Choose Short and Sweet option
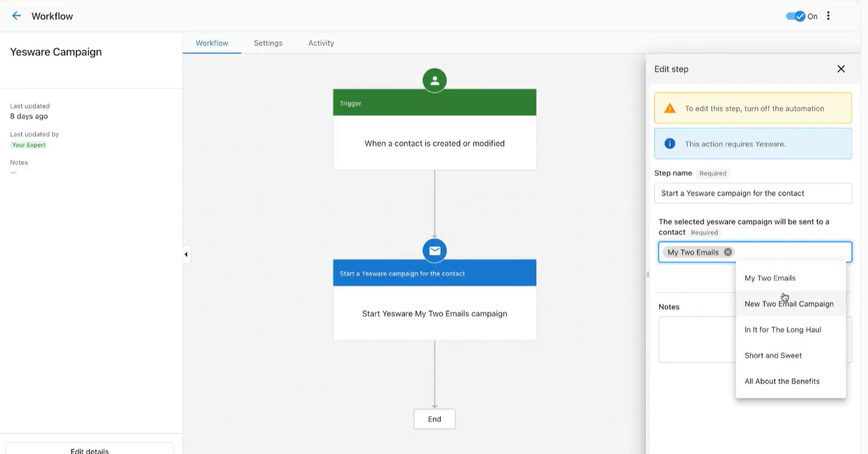Screen dimensions: 868x454 (791, 355)
